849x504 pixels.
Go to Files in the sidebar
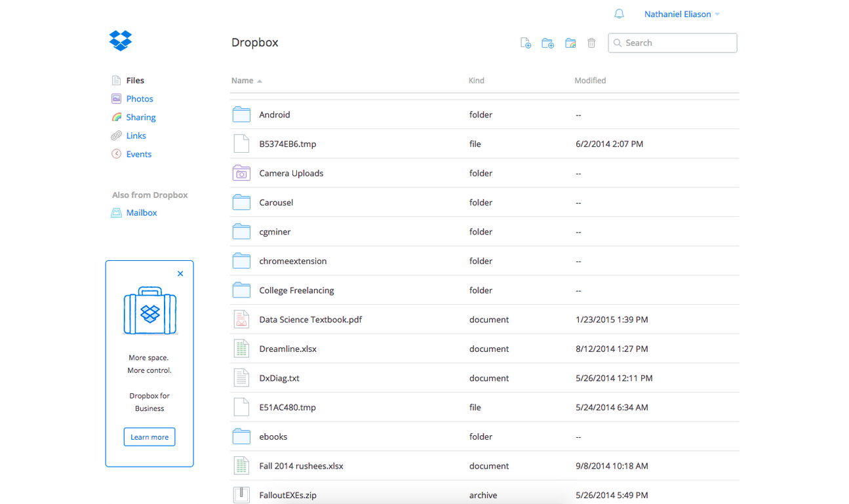coord(135,81)
